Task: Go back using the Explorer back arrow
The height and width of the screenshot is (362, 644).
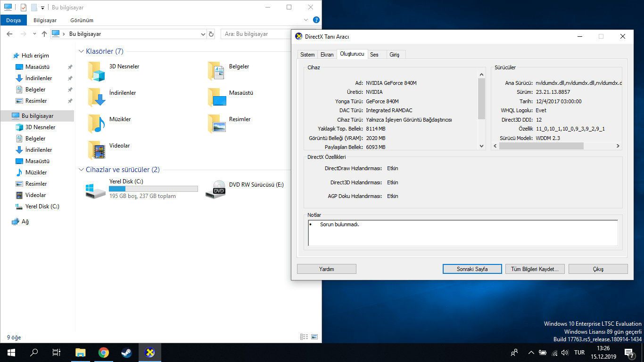Action: click(x=10, y=34)
